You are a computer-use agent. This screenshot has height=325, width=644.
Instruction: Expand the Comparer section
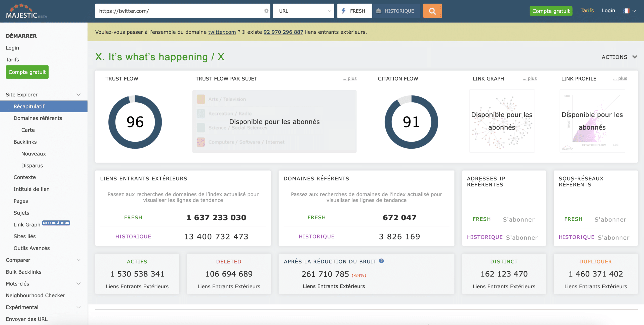pos(78,260)
